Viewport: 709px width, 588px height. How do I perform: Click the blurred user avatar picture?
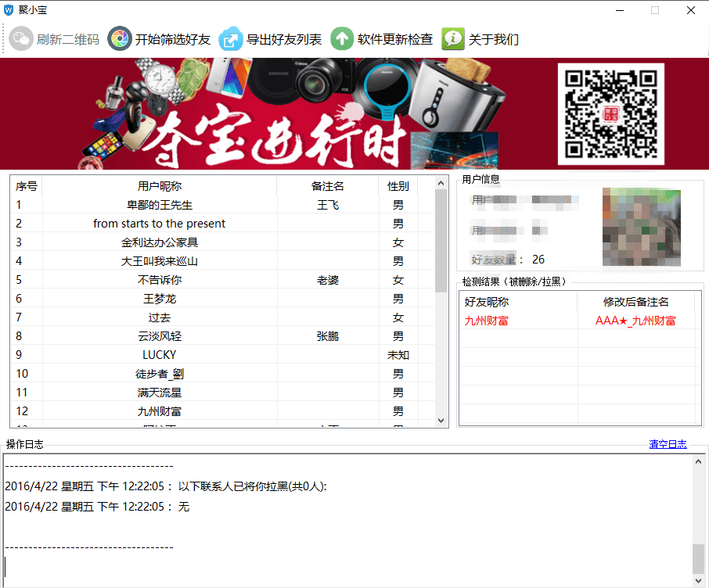click(642, 227)
